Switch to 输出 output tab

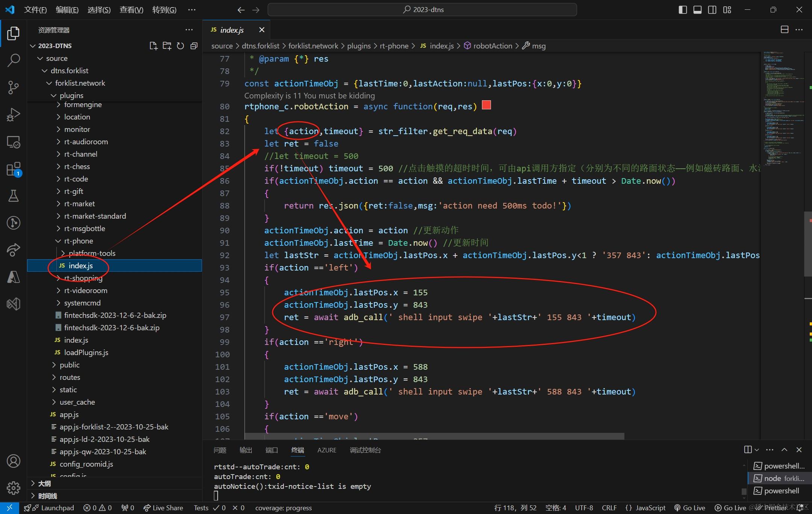(246, 450)
